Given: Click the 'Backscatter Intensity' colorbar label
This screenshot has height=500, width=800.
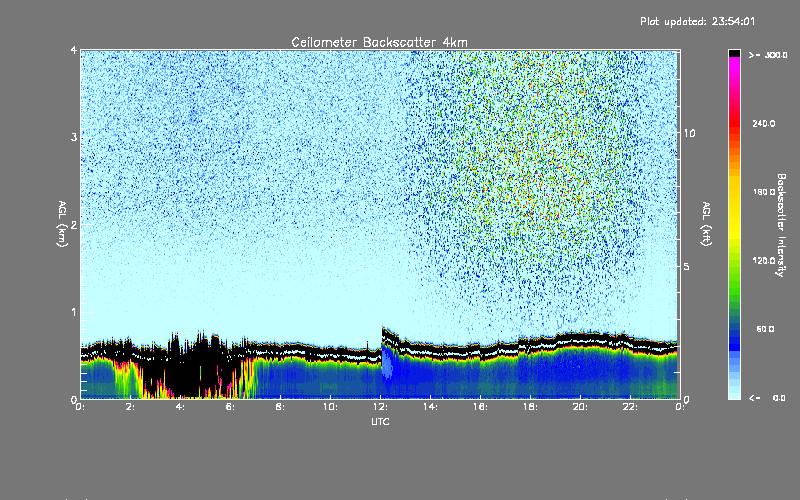Looking at the screenshot, I should coord(781,225).
